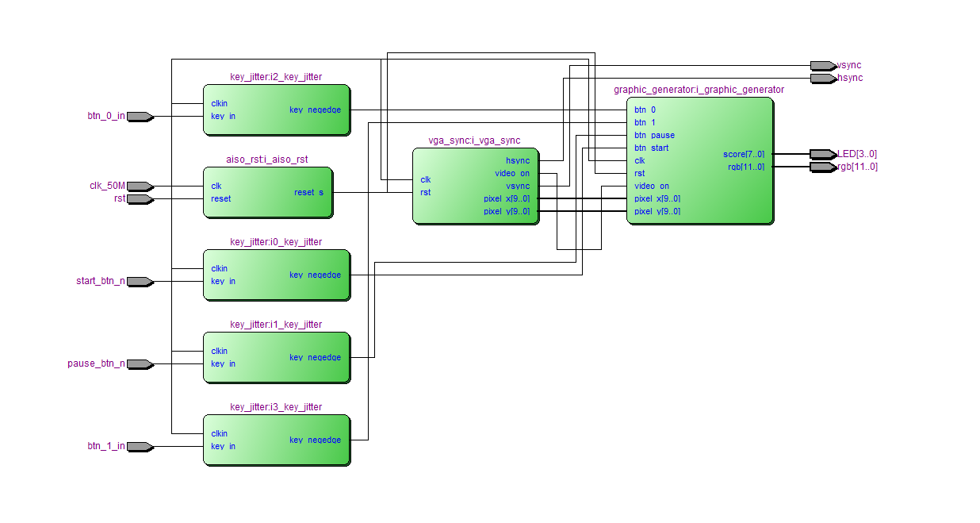980x523 pixels.
Task: Select hsync output of vga_sync block
Action: 518,160
